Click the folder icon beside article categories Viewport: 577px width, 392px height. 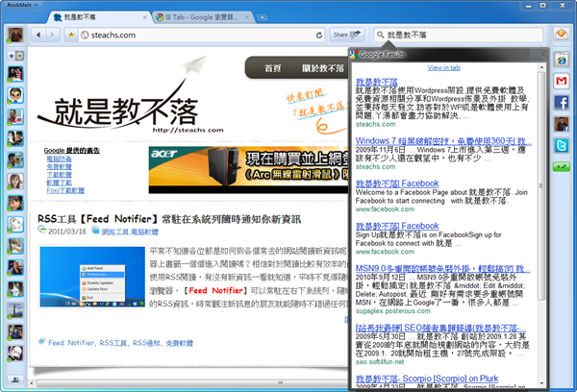click(x=95, y=231)
